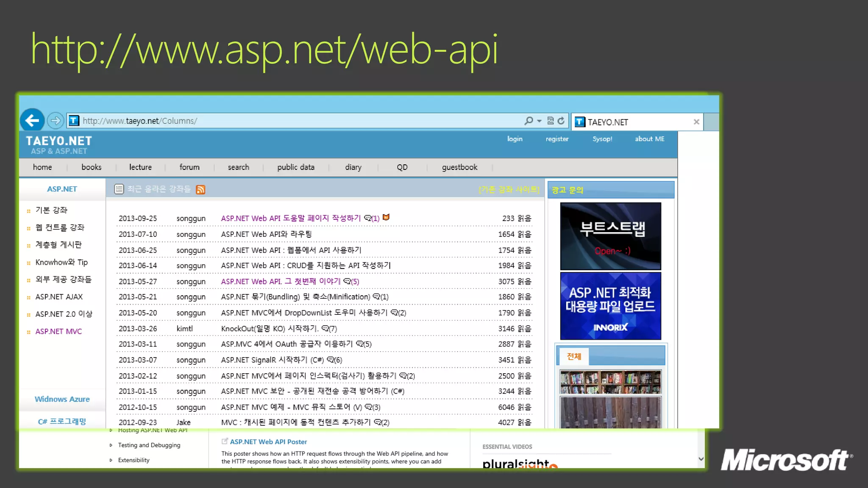The width and height of the screenshot is (868, 488).
Task: Open the lecture menu item
Action: (140, 167)
